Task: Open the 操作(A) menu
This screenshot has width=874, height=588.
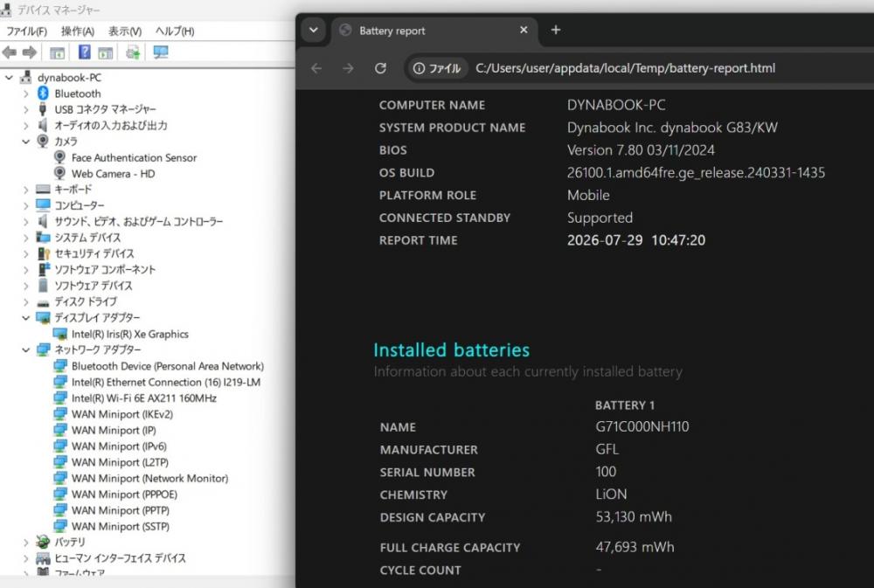Action: click(78, 31)
